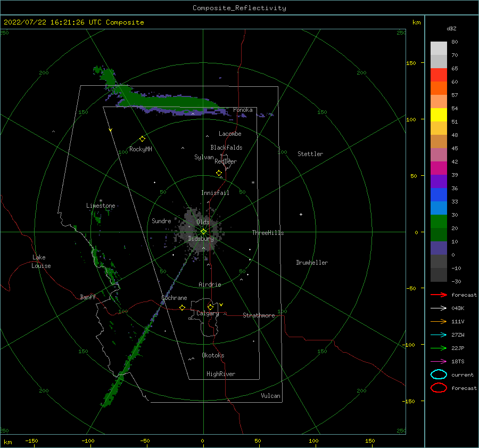The height and width of the screenshot is (448, 479).
Task: Click the Blackfalds label
Action: point(226,148)
